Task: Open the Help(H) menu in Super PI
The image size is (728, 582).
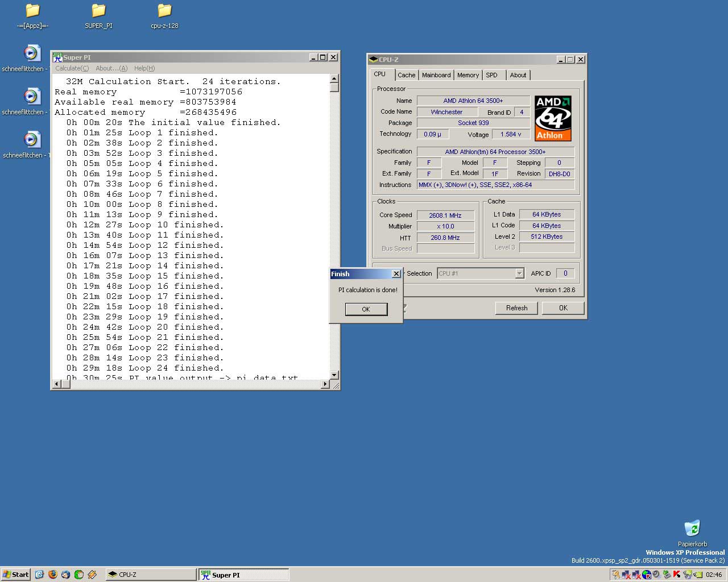Action: point(144,68)
